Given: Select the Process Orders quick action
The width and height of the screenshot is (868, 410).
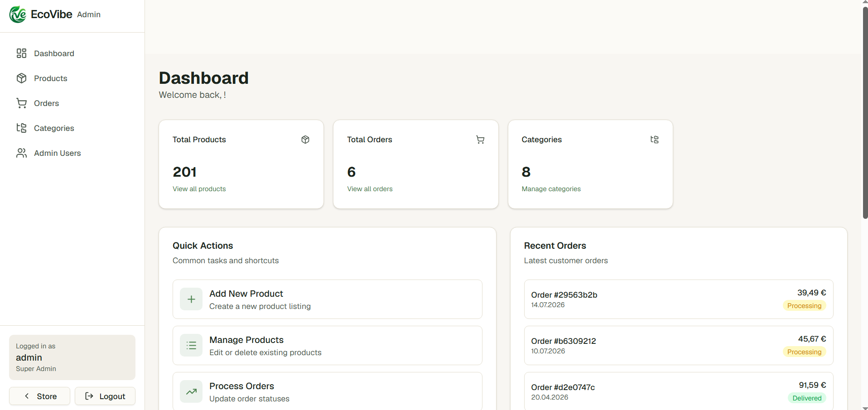Looking at the screenshot, I should pos(328,391).
